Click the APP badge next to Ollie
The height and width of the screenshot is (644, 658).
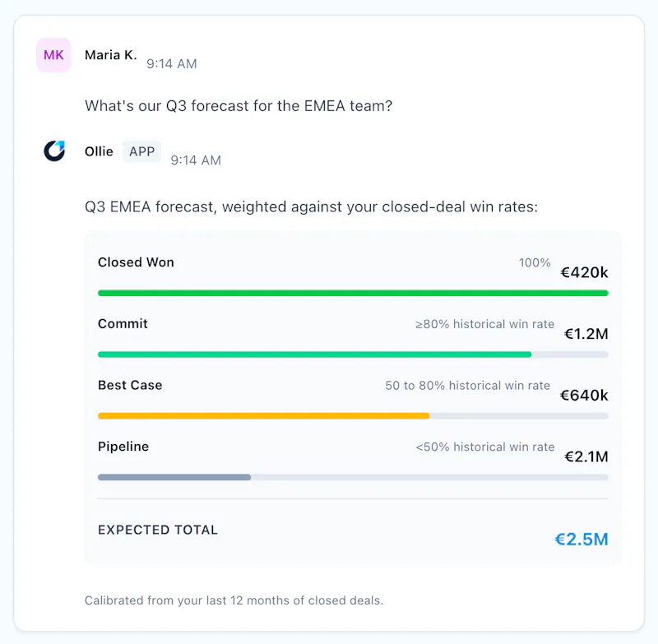[141, 151]
